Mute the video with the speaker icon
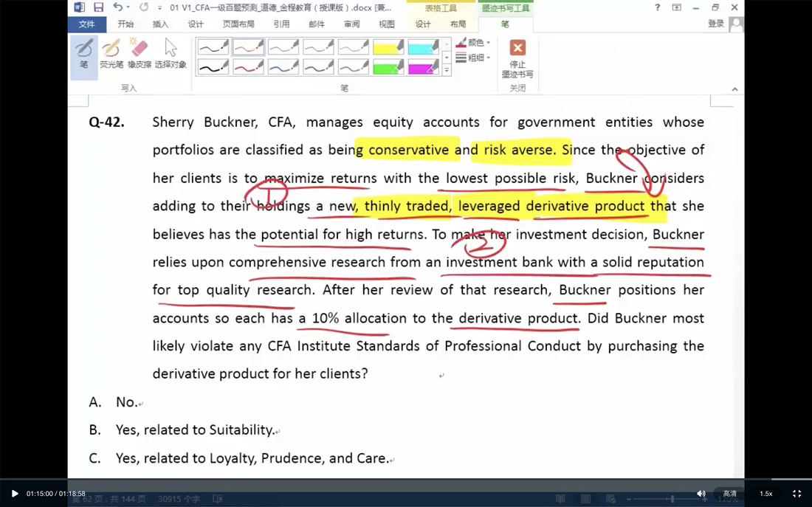 click(701, 494)
